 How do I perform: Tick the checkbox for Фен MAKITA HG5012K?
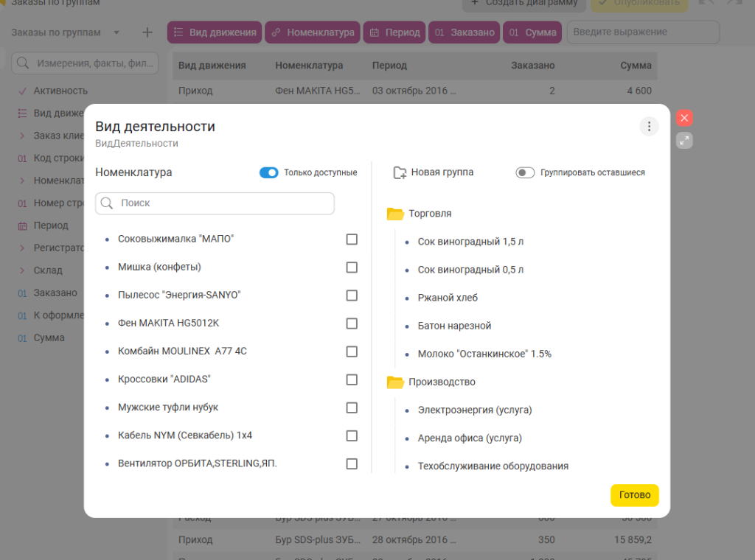pyautogui.click(x=352, y=323)
